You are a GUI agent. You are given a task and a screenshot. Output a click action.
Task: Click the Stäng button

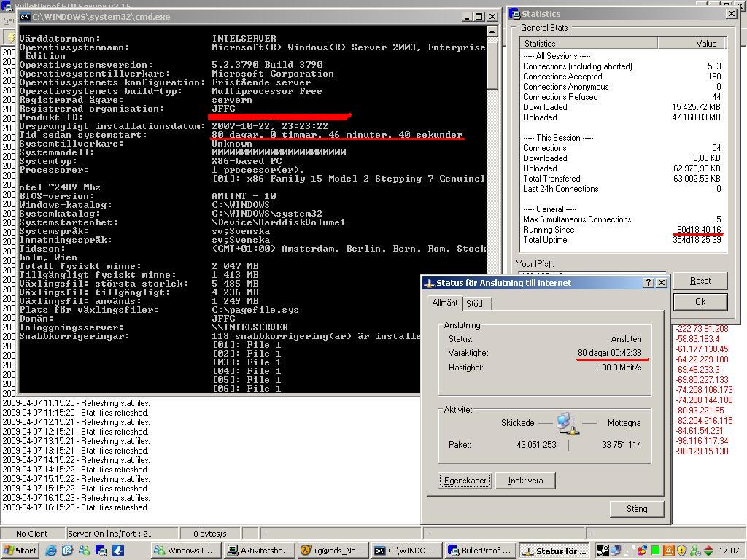pyautogui.click(x=637, y=509)
